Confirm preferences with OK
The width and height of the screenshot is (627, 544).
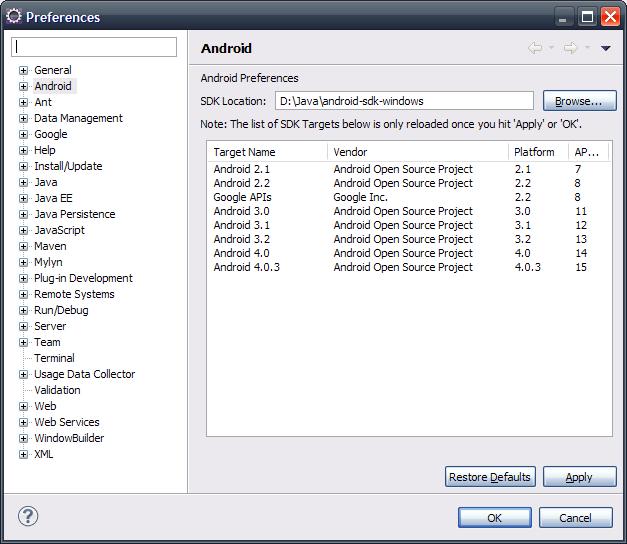tap(494, 517)
